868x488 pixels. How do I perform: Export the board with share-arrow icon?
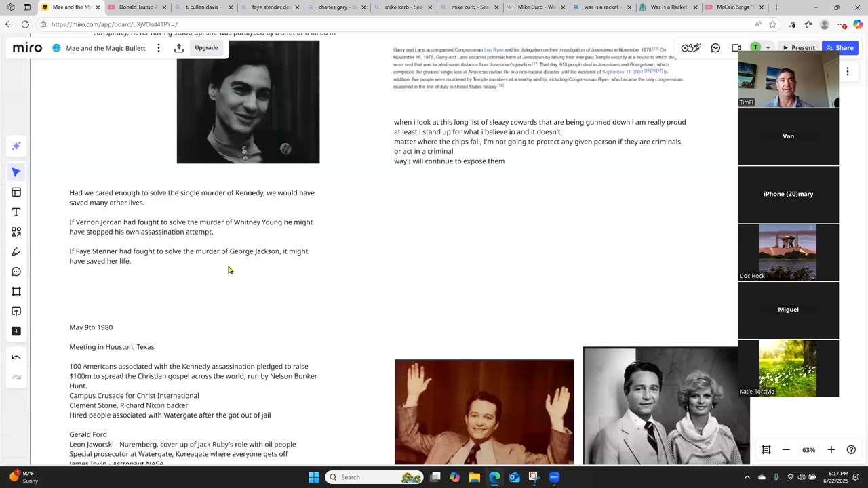[179, 48]
